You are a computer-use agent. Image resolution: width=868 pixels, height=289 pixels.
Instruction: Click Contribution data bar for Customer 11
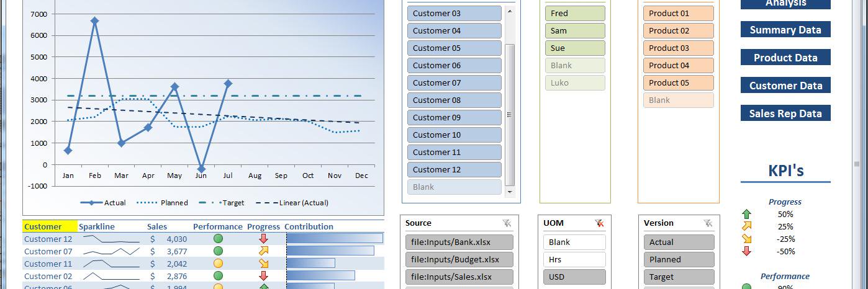pyautogui.click(x=310, y=264)
